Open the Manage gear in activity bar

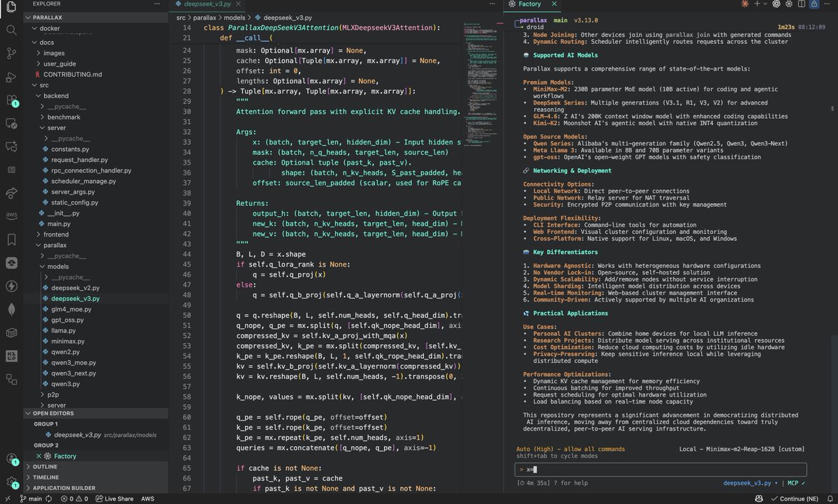coord(11,482)
